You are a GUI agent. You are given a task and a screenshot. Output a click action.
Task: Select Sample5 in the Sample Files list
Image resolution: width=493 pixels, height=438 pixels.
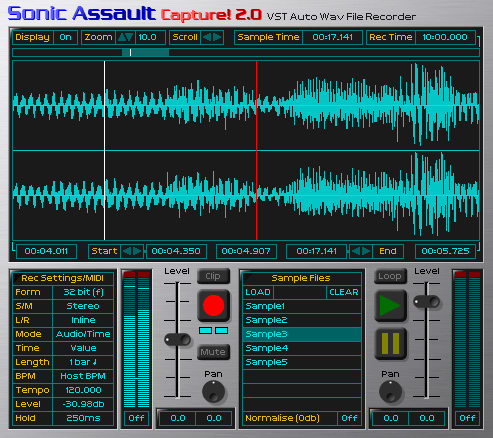click(x=302, y=362)
